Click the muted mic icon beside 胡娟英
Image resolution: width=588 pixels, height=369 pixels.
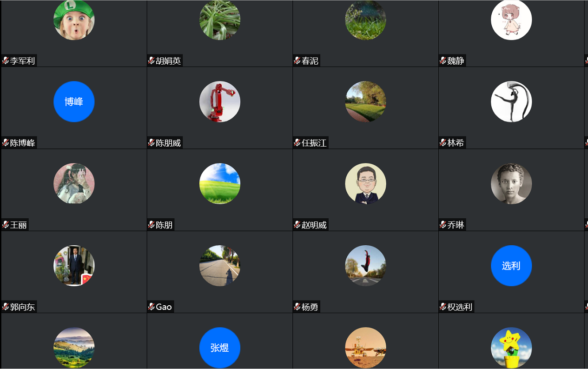tap(152, 60)
